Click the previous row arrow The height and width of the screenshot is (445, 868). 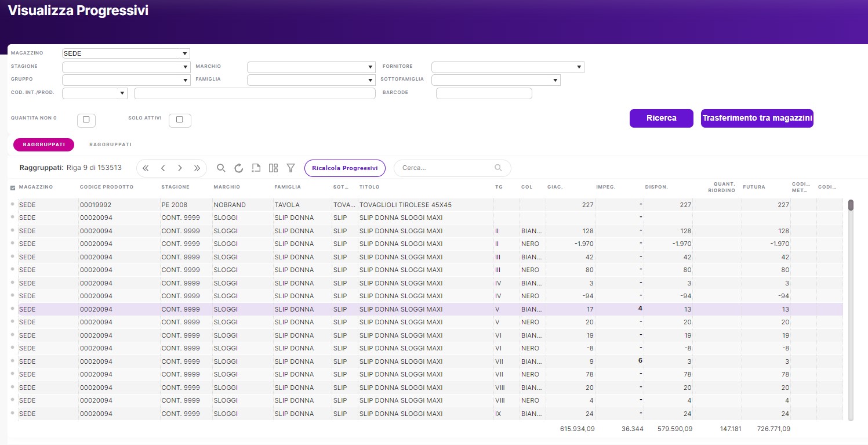tap(163, 168)
